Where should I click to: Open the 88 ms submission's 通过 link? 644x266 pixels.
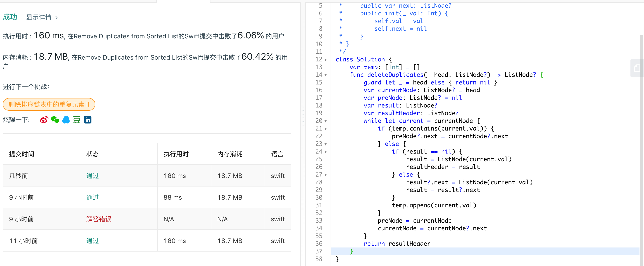93,198
